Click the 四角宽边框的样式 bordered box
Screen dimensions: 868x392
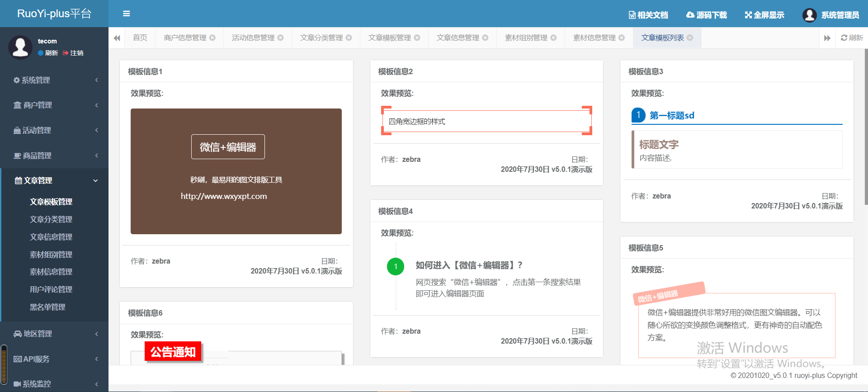pos(486,121)
